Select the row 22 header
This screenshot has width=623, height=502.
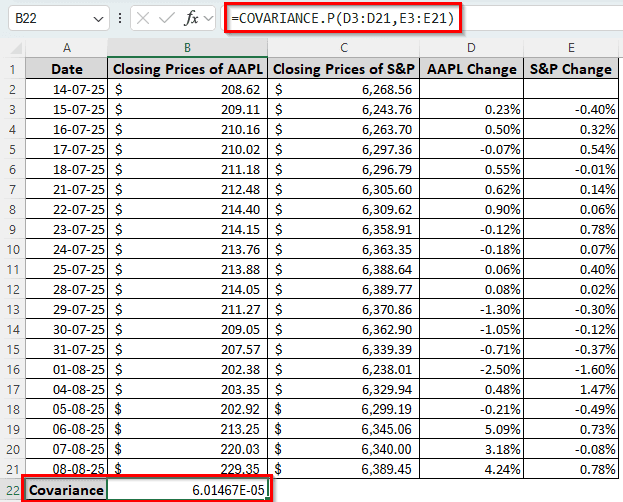[x=13, y=490]
